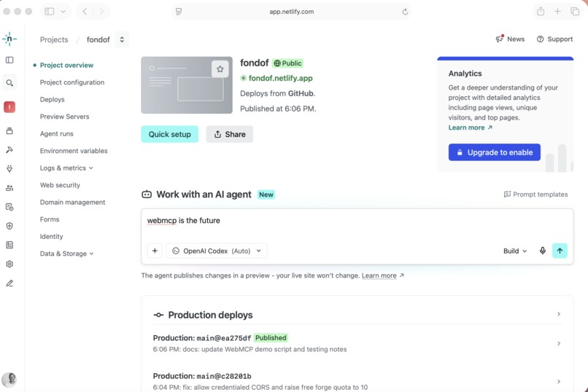This screenshot has width=588, height=392.
Task: Open the main@ea275df deploy row chevron
Action: [559, 343]
